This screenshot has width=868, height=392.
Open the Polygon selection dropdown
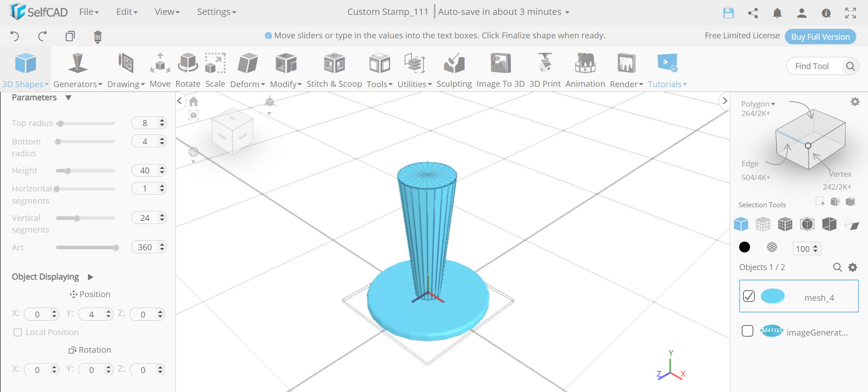(x=758, y=104)
